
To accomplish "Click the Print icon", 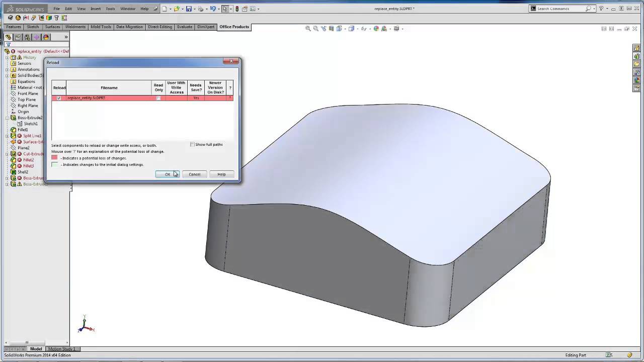I will click(201, 9).
